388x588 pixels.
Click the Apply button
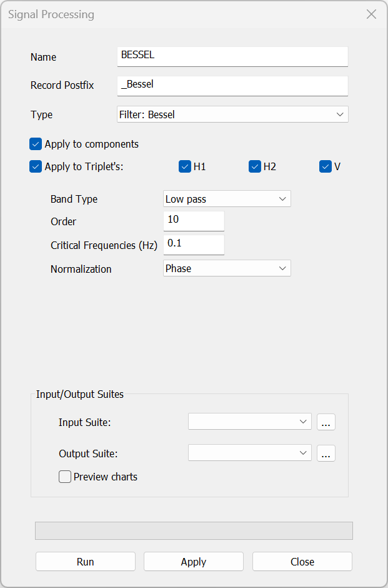pyautogui.click(x=194, y=562)
